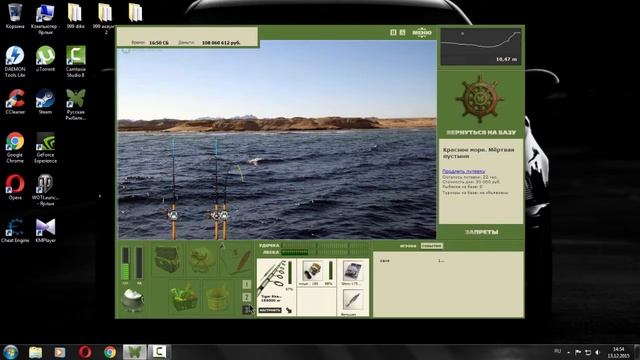Switch to the события tab

point(431,246)
